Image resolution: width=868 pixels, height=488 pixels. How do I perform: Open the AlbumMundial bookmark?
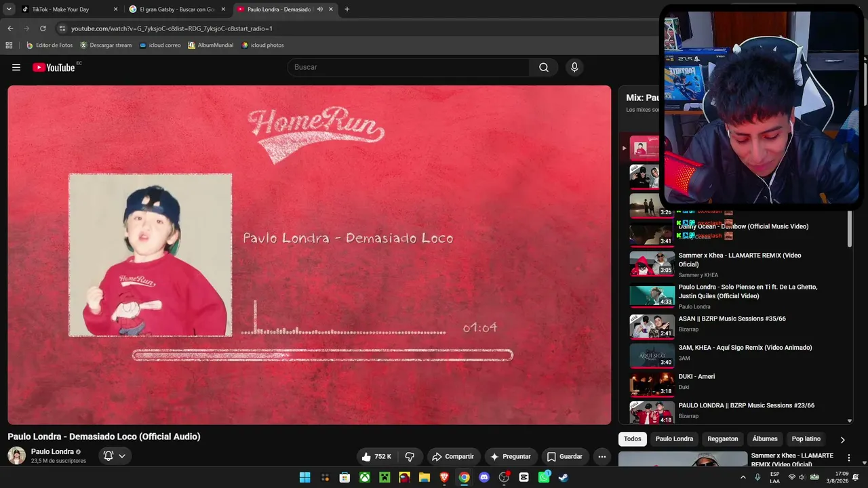211,45
